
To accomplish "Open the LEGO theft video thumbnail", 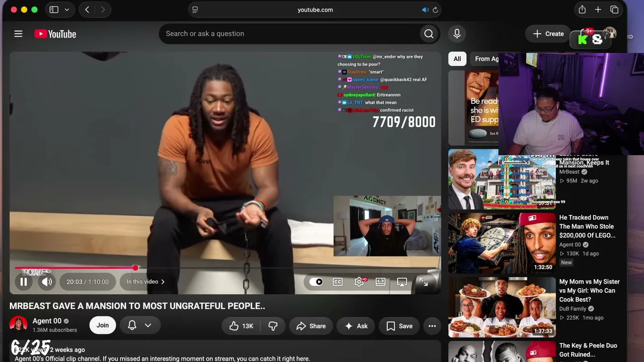I will point(502,243).
